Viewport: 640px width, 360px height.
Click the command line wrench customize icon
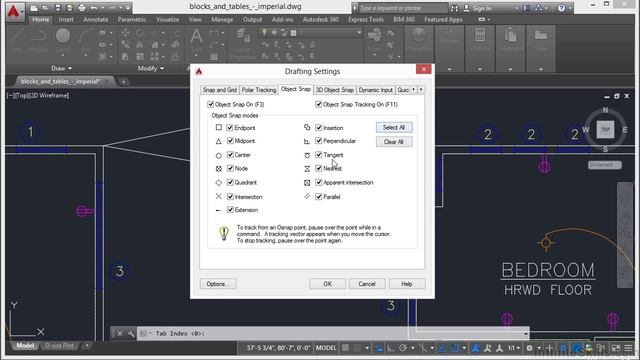coord(131,333)
